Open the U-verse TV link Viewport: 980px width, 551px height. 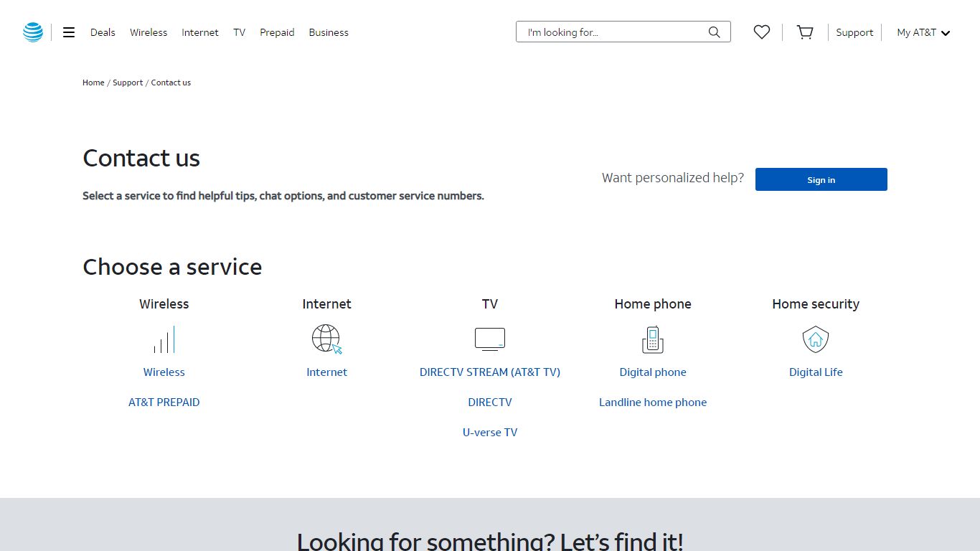click(x=490, y=433)
